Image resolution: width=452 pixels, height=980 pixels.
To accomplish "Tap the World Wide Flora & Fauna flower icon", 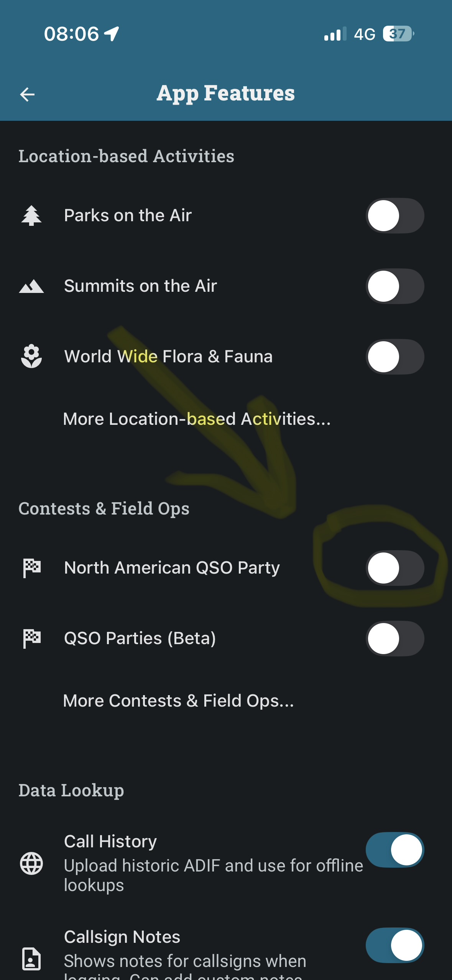I will coord(31,357).
